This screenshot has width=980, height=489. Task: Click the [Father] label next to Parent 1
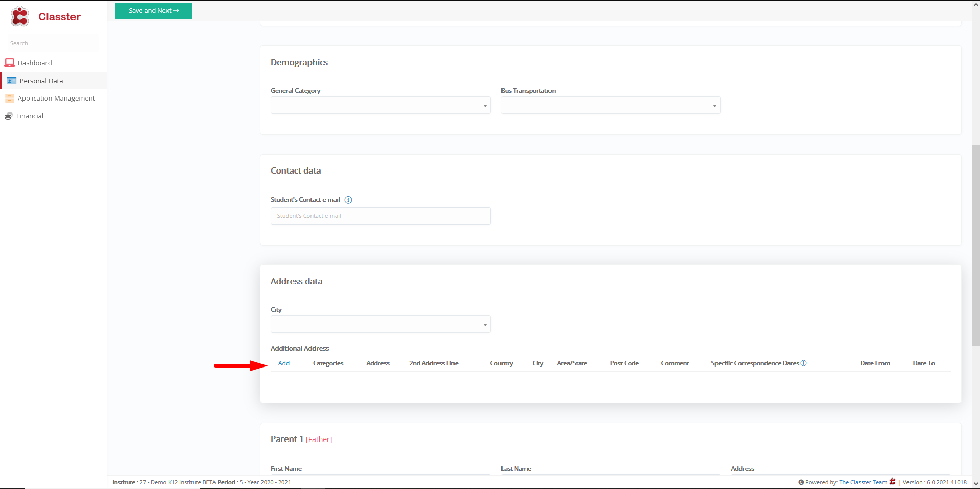319,439
